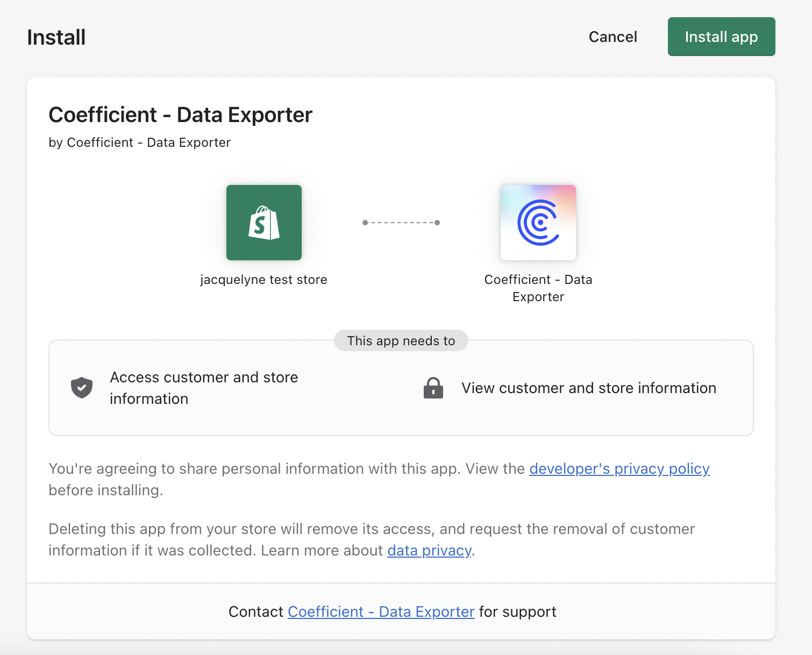812x655 pixels.
Task: Select 'View customer and store information' text
Action: pyautogui.click(x=588, y=388)
